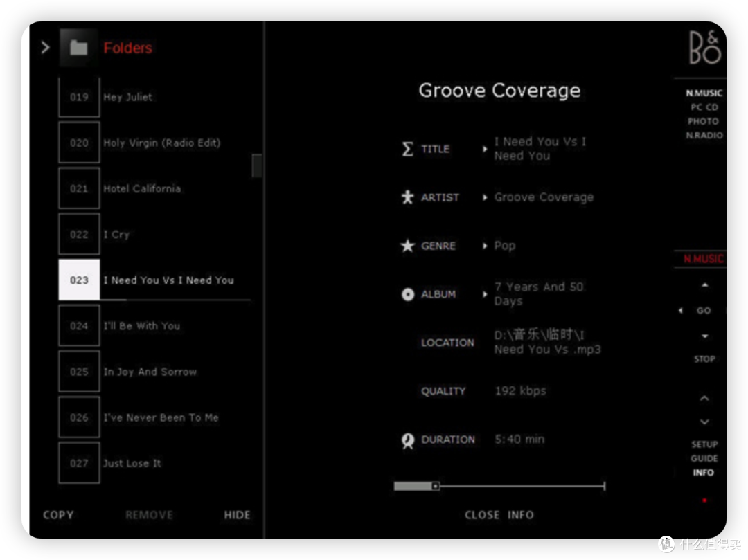Click the playback progress slider handle
748x560 pixels.
coord(436,486)
